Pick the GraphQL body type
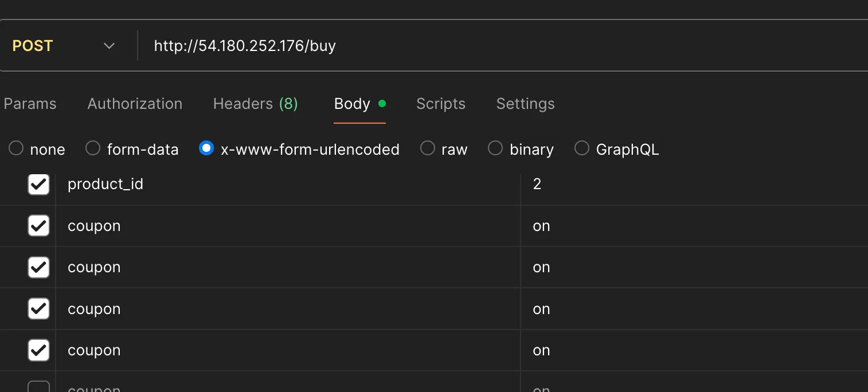Viewport: 868px width, 392px height. pos(582,149)
